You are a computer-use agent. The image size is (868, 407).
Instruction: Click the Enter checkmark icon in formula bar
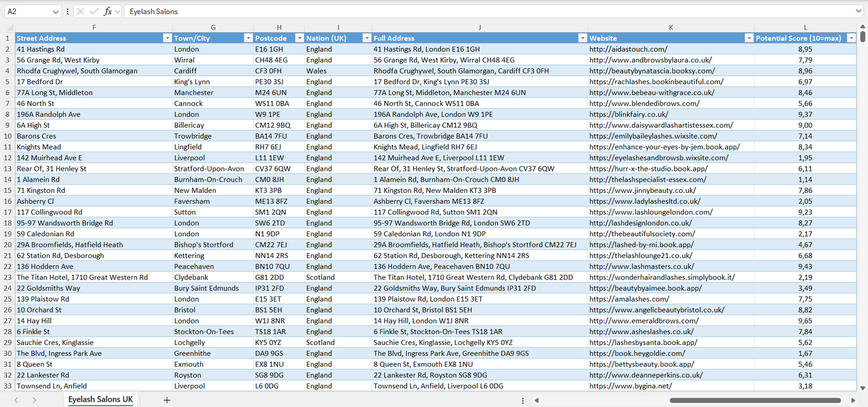click(x=94, y=11)
